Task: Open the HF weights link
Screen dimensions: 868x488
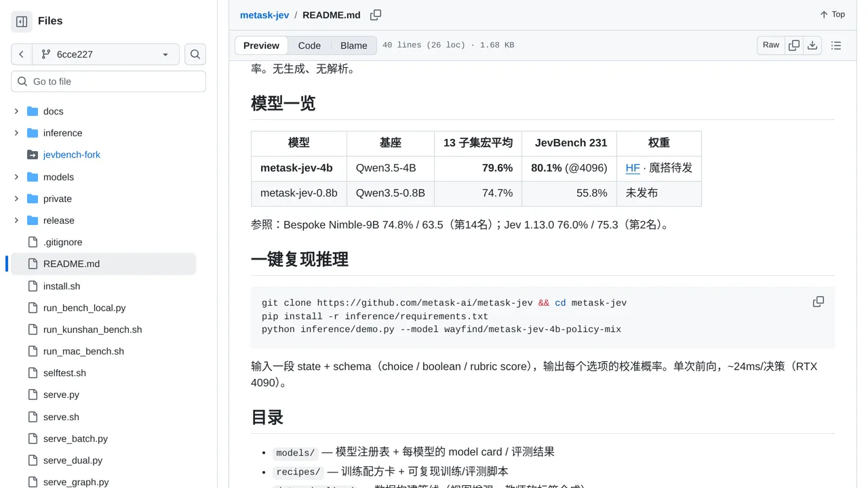Action: click(x=633, y=168)
